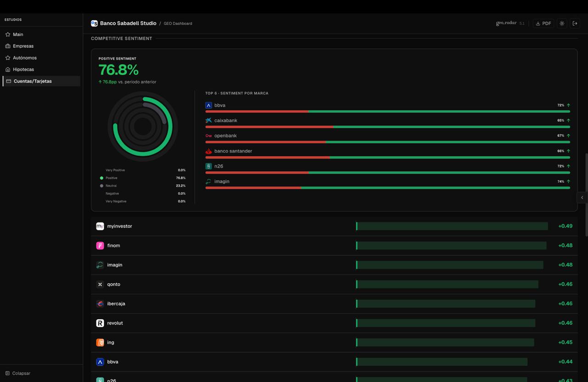The width and height of the screenshot is (588, 382).
Task: Go to the Autónomos study
Action: click(25, 58)
